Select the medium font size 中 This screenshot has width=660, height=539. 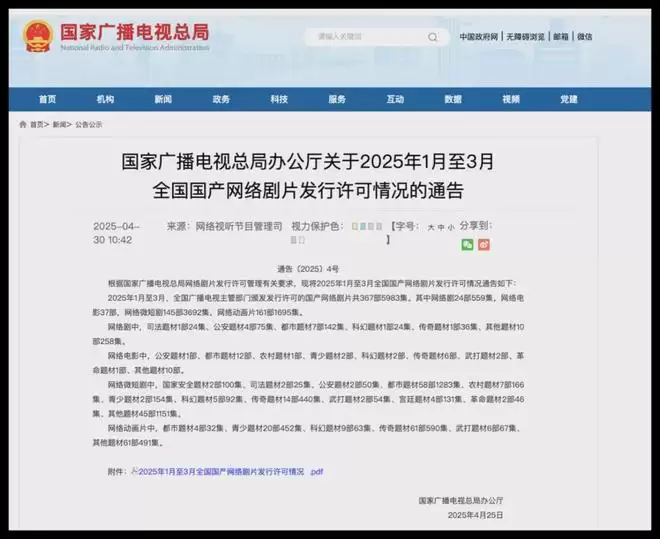tap(441, 228)
